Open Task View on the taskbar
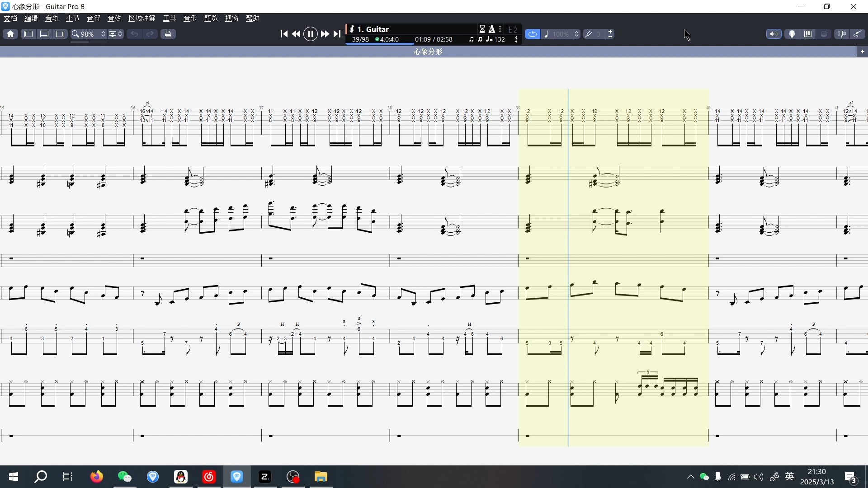 click(68, 477)
